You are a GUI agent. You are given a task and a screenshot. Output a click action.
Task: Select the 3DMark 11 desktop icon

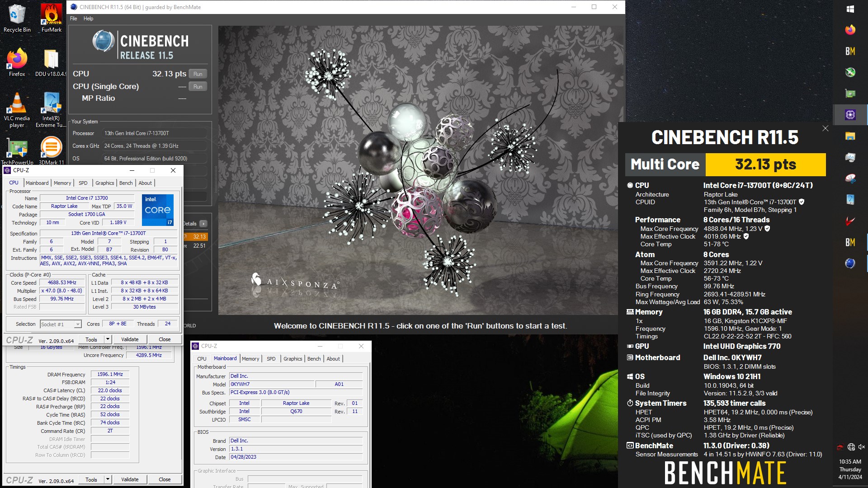[x=51, y=151]
